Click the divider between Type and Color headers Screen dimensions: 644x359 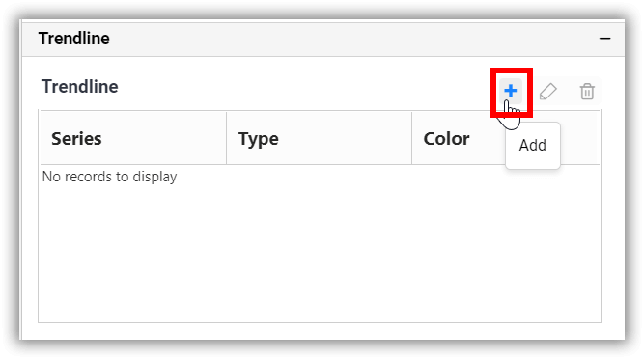tap(412, 138)
